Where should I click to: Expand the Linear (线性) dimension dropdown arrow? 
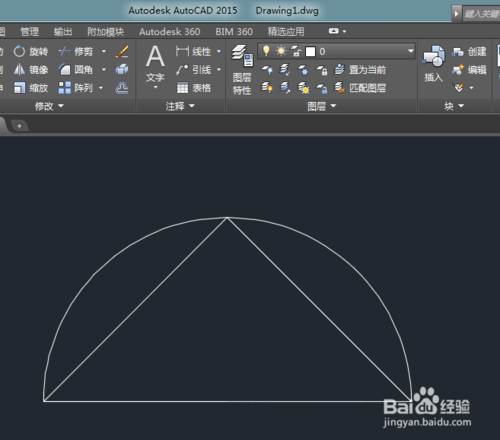[x=219, y=52]
